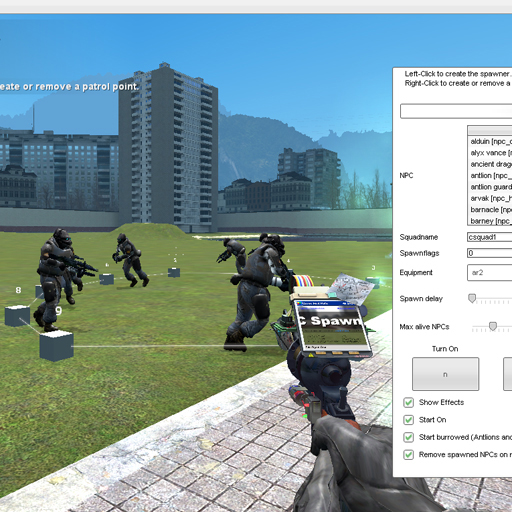Image resolution: width=512 pixels, height=512 pixels.
Task: Uncheck Start burrowed option
Action: 408,437
